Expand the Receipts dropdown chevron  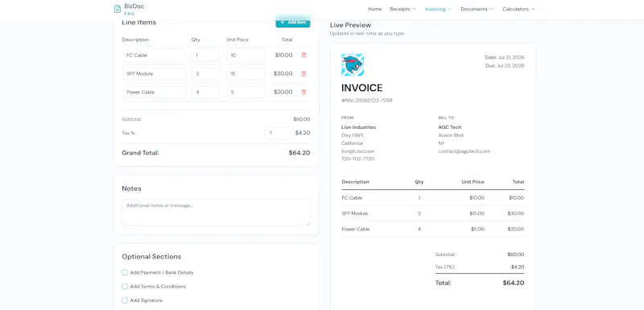(414, 9)
